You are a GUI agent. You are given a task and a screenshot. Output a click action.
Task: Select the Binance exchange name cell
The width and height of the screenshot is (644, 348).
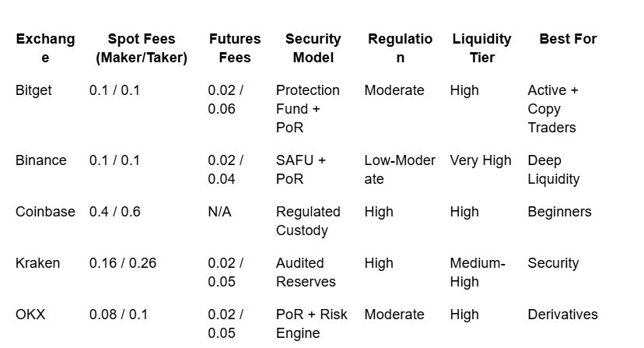click(x=41, y=160)
